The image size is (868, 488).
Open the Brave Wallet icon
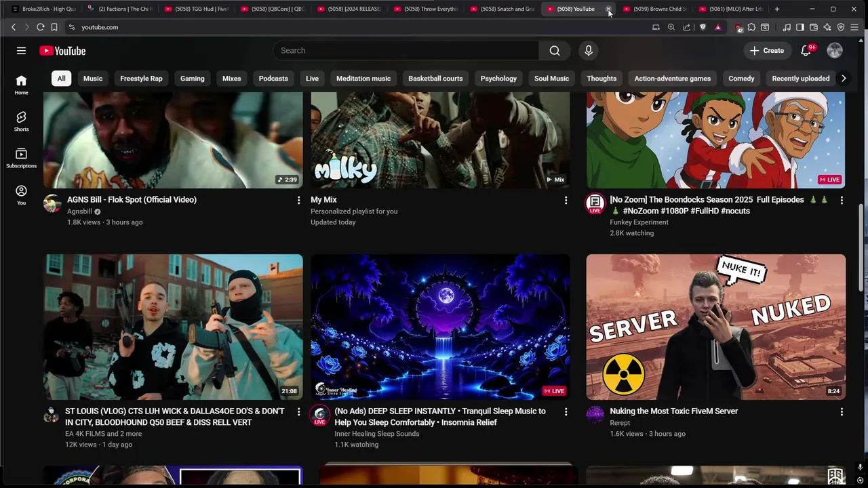pos(814,27)
